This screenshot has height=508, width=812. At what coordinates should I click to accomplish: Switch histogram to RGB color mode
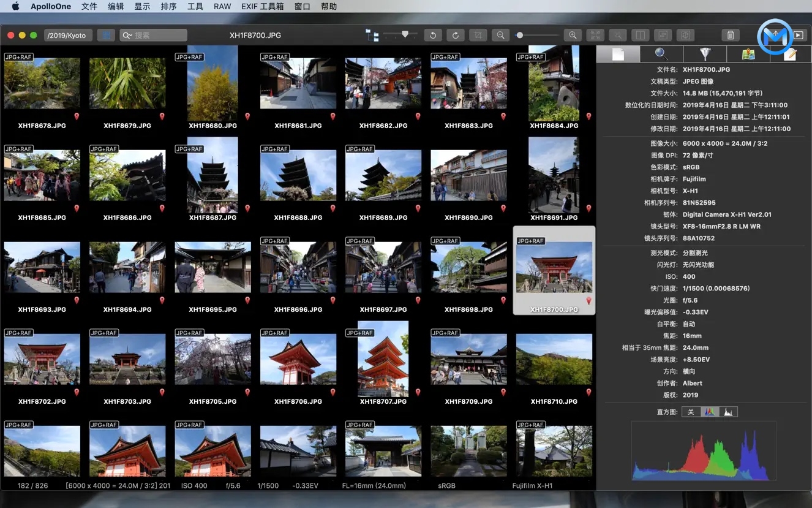pos(709,412)
